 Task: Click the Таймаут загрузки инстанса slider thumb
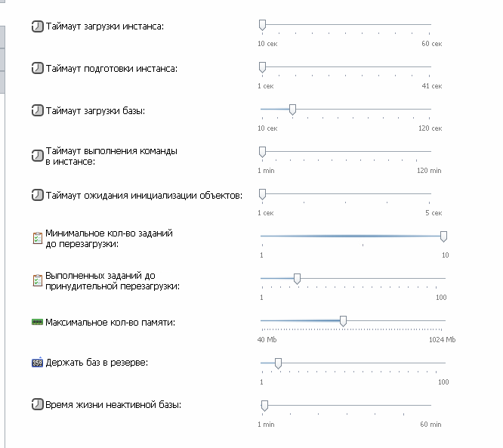(262, 25)
